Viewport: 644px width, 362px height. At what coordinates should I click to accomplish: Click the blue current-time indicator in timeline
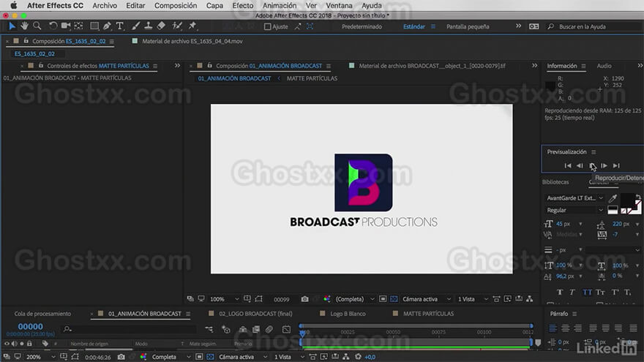[302, 333]
